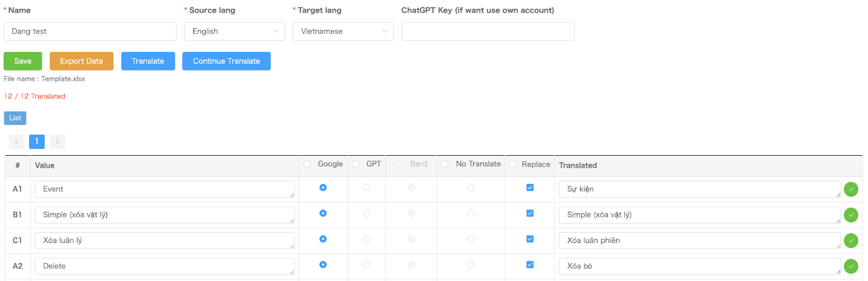868x281 pixels.
Task: Open the Target lang dropdown
Action: (x=343, y=31)
